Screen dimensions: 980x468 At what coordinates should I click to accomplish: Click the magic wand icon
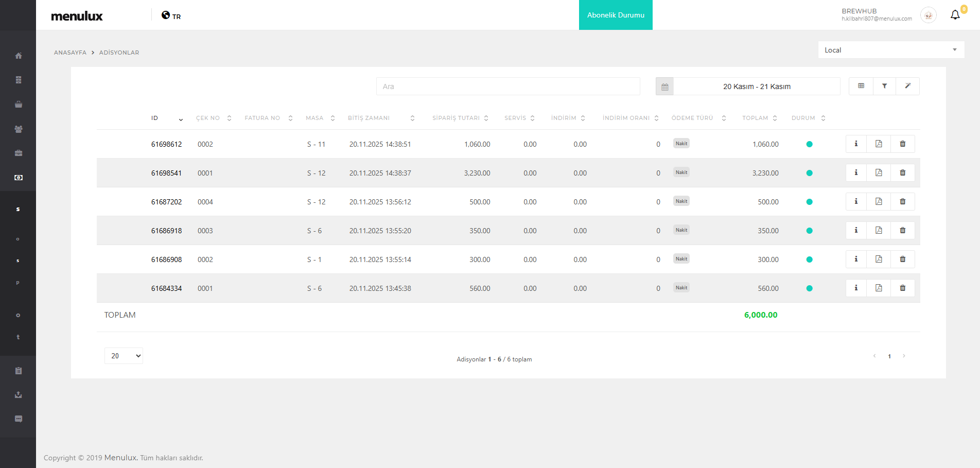(907, 86)
